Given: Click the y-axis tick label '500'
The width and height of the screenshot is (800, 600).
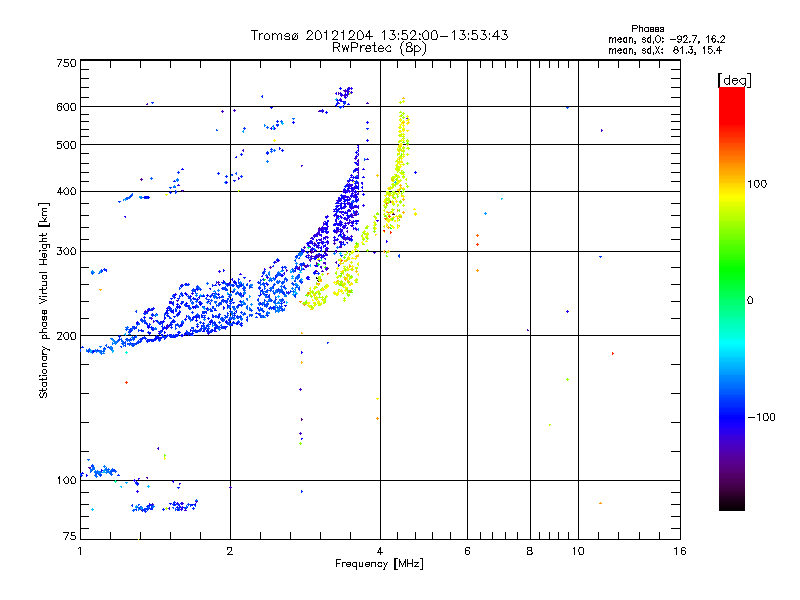Looking at the screenshot, I should click(x=66, y=145).
